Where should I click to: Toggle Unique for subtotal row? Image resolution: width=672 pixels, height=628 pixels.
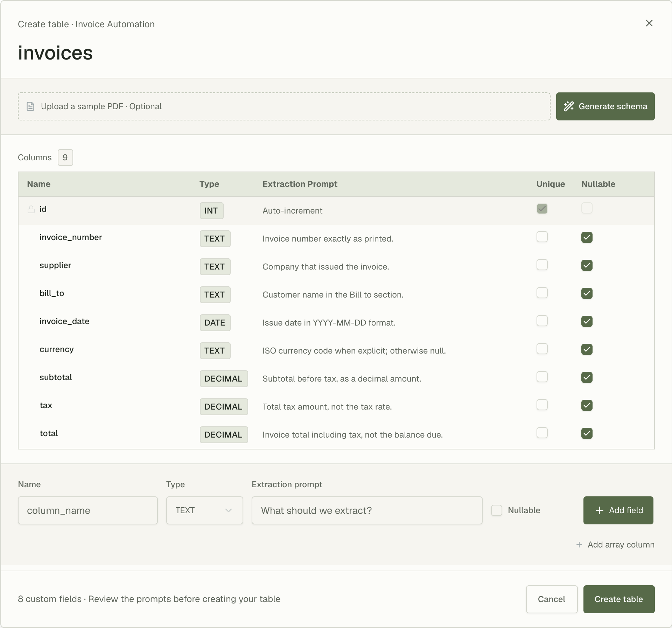click(x=542, y=377)
